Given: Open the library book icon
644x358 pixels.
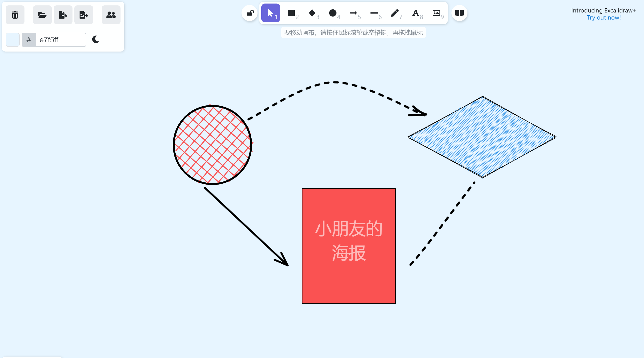Looking at the screenshot, I should click(459, 13).
